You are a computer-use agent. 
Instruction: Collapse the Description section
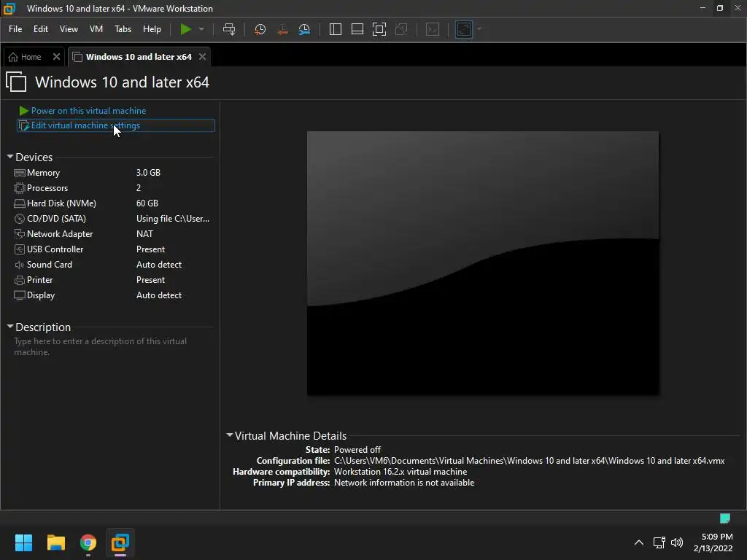(x=10, y=327)
